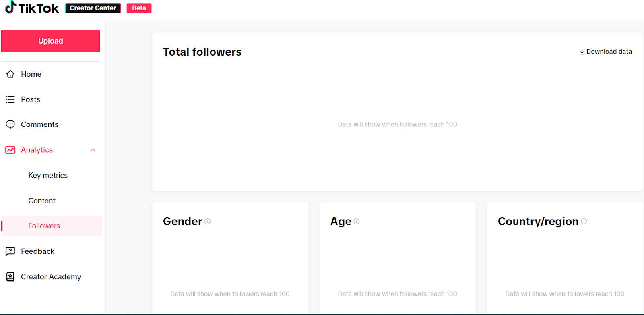Open the Country/region info icon
The image size is (644, 315).
[x=584, y=221]
